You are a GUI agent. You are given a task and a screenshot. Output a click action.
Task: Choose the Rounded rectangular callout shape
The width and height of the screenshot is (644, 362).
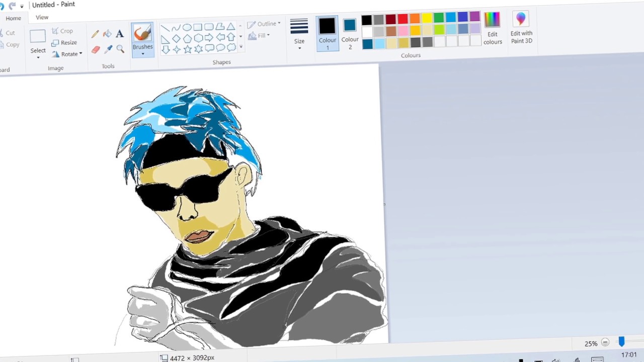[210, 48]
